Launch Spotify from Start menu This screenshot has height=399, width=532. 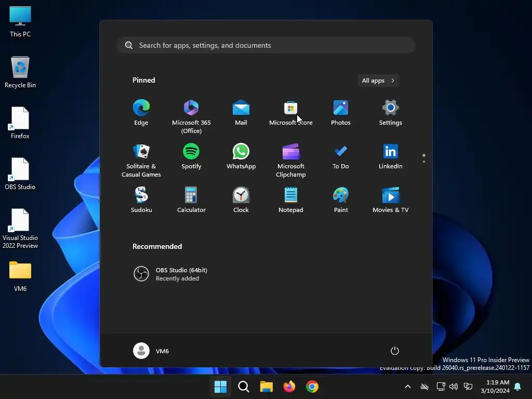191,156
